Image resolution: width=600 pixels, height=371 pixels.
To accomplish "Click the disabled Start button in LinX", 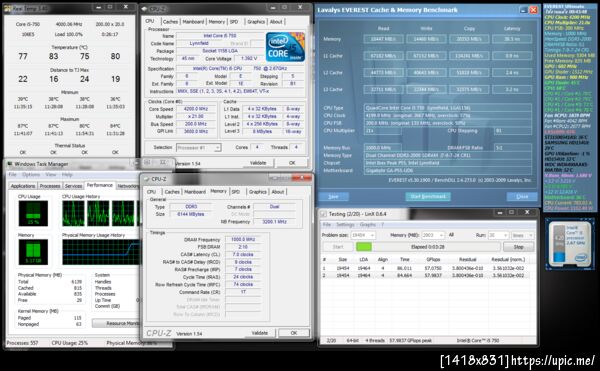I will pyautogui.click(x=338, y=247).
